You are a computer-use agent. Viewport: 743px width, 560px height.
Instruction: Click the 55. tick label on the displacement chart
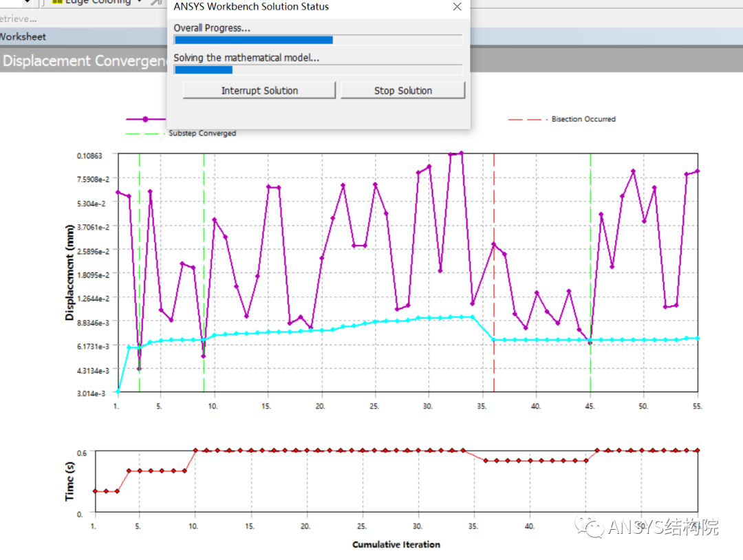[x=698, y=406]
